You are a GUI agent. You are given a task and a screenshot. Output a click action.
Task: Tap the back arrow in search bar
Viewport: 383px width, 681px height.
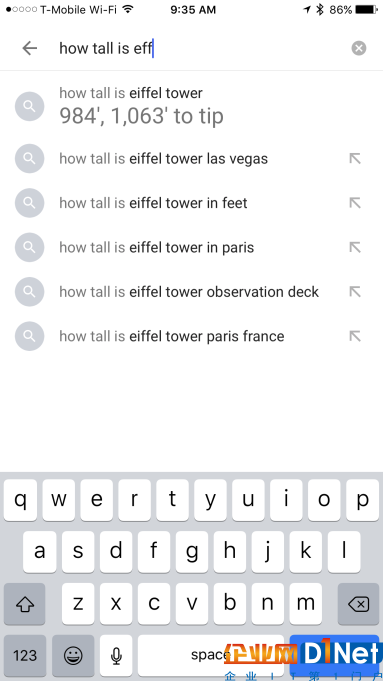coord(30,48)
